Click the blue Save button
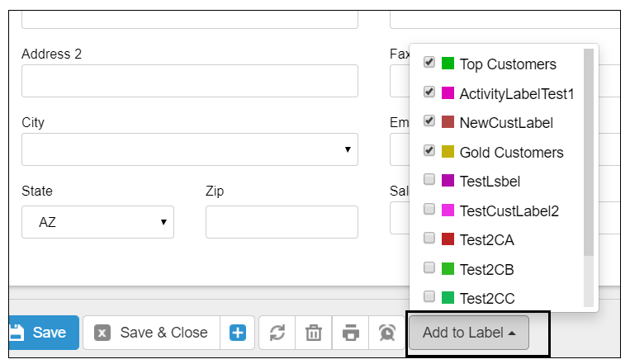 [x=44, y=333]
